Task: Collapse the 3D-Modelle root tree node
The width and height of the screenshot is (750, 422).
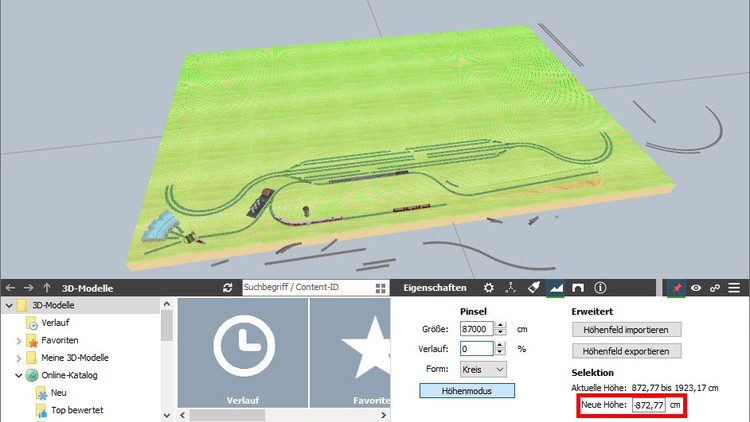Action: (x=9, y=305)
